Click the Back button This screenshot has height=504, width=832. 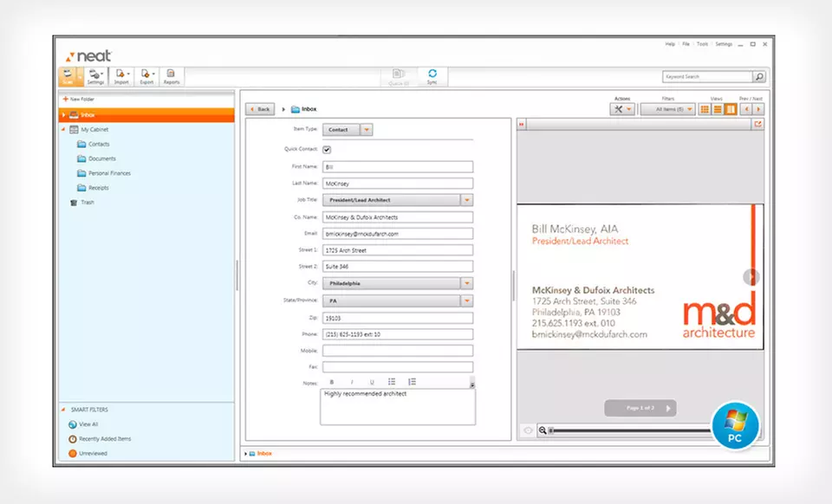(260, 109)
